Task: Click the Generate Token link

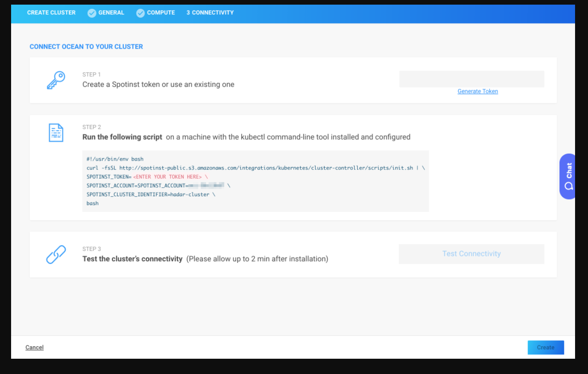Action: point(478,92)
